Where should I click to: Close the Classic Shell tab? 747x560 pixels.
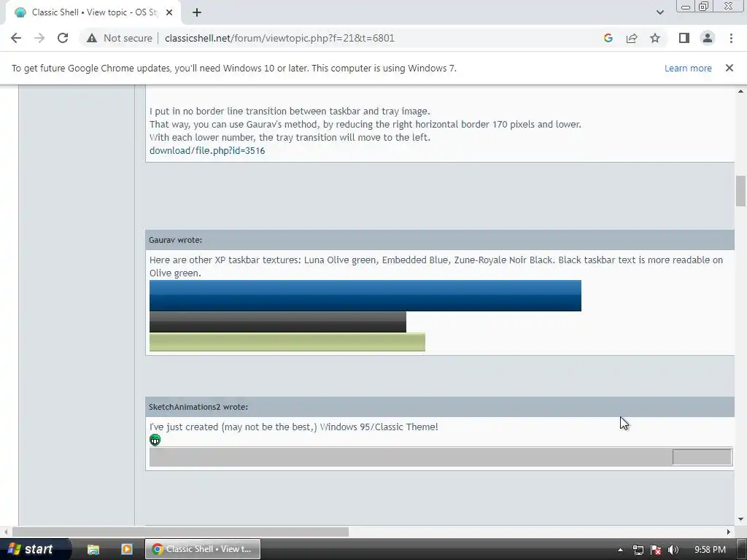point(169,12)
